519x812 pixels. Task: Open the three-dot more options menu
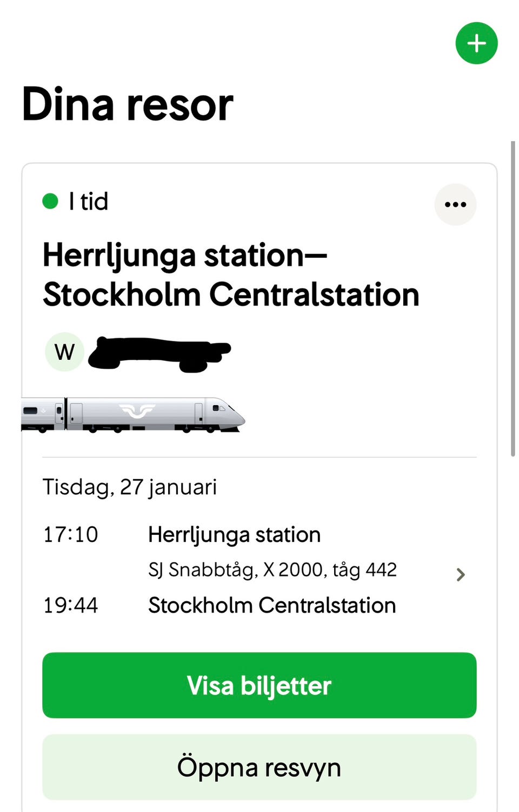point(455,204)
